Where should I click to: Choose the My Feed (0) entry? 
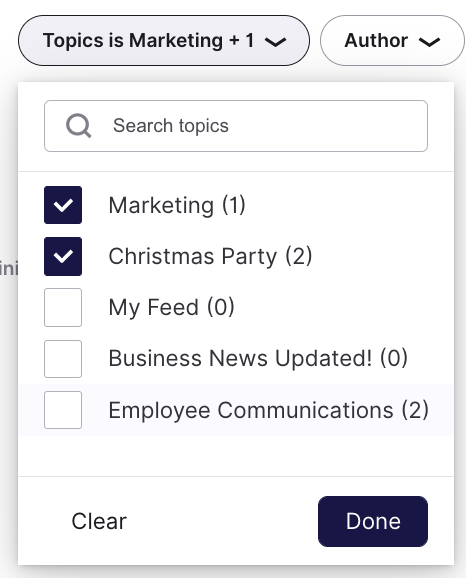(171, 307)
